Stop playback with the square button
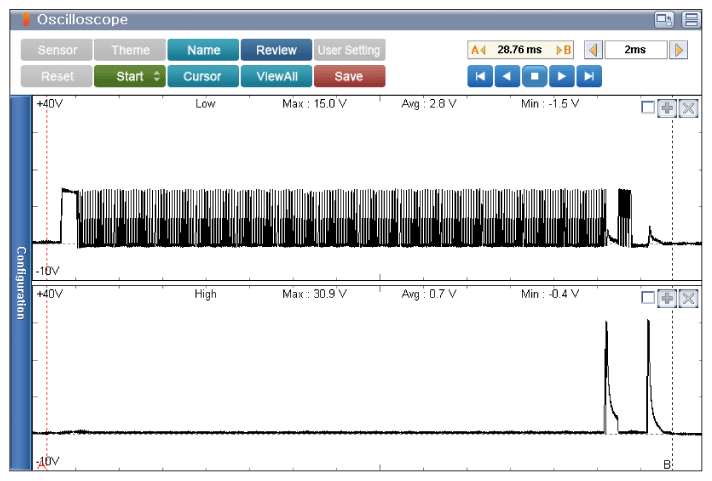The image size is (712, 481). [x=534, y=76]
